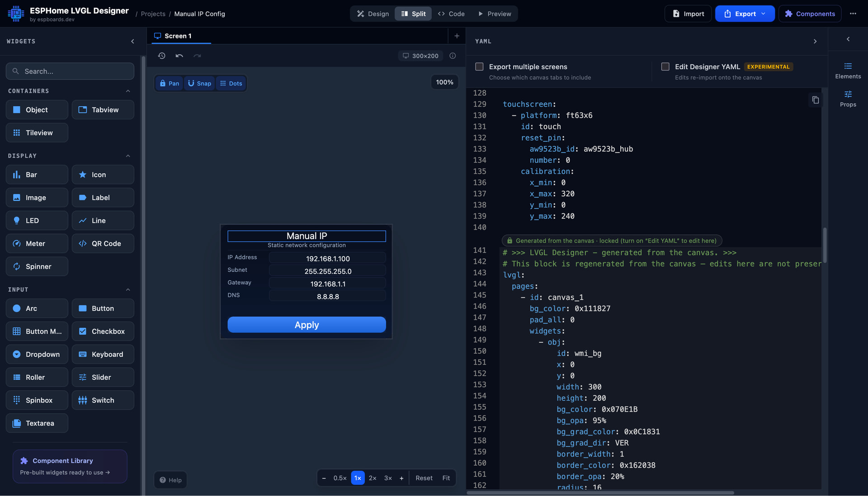Screen dimensions: 868x496
Task: Open the Props side panel
Action: [848, 99]
